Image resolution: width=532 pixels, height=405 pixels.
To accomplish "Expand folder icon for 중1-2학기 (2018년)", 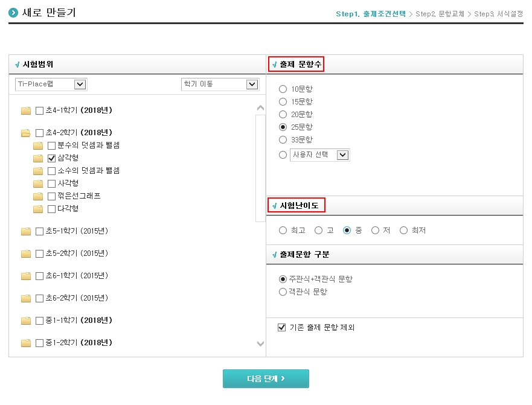I will tap(26, 343).
